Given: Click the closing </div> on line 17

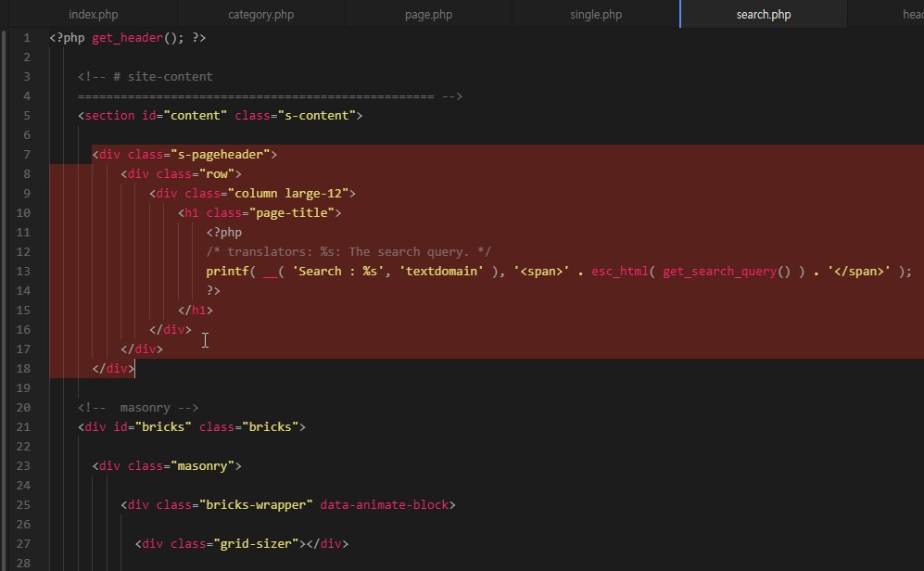Looking at the screenshot, I should 142,349.
